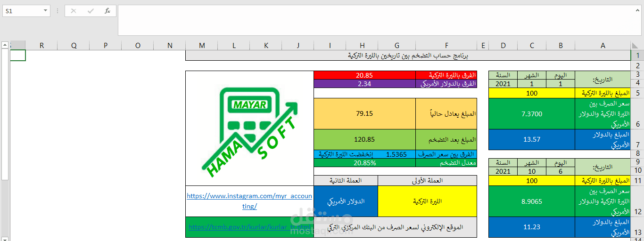
Task: Select column C header
Action: [532, 45]
